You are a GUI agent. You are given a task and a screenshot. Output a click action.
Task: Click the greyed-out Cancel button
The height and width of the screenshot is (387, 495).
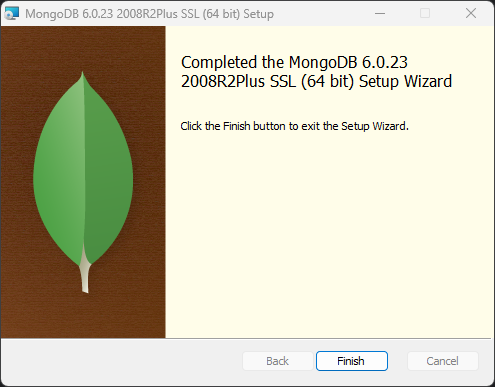click(443, 361)
